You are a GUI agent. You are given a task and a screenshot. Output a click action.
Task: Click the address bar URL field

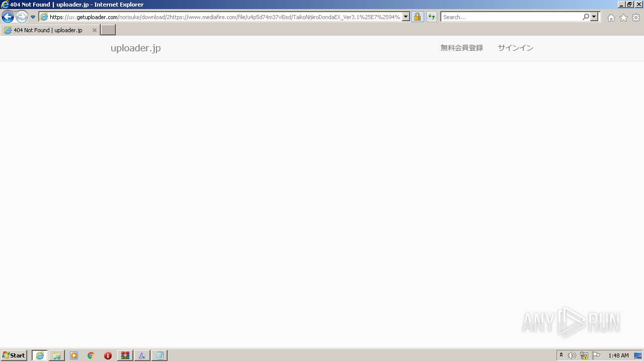pos(225,17)
